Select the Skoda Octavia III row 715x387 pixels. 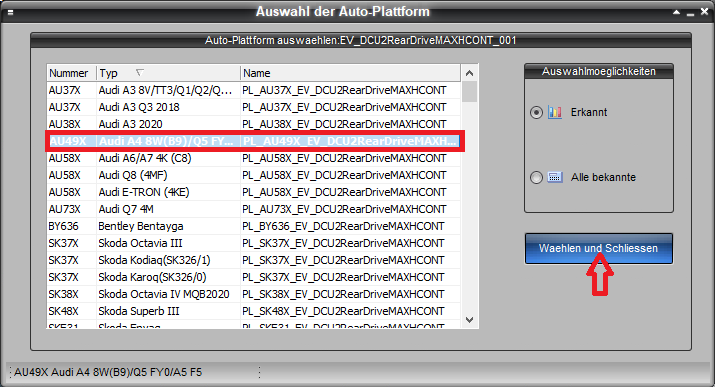pos(254,243)
